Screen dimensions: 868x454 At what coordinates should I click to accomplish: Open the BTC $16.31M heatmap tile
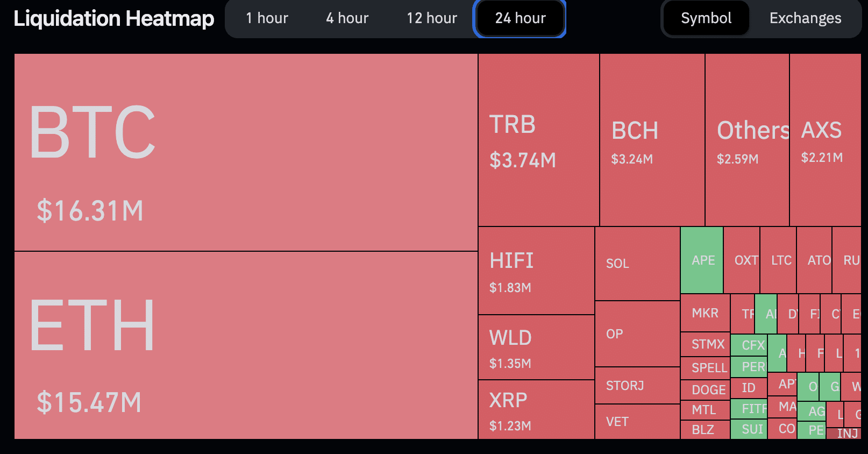(x=246, y=152)
